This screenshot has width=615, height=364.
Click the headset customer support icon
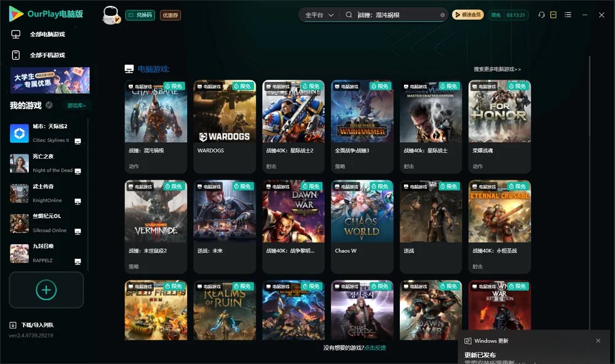pos(542,15)
